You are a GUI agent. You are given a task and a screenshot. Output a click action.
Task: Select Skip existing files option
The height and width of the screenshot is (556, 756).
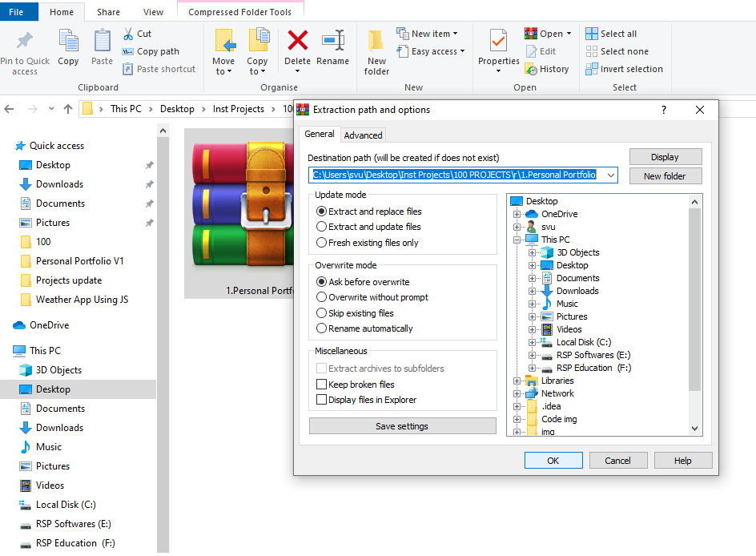click(x=355, y=313)
